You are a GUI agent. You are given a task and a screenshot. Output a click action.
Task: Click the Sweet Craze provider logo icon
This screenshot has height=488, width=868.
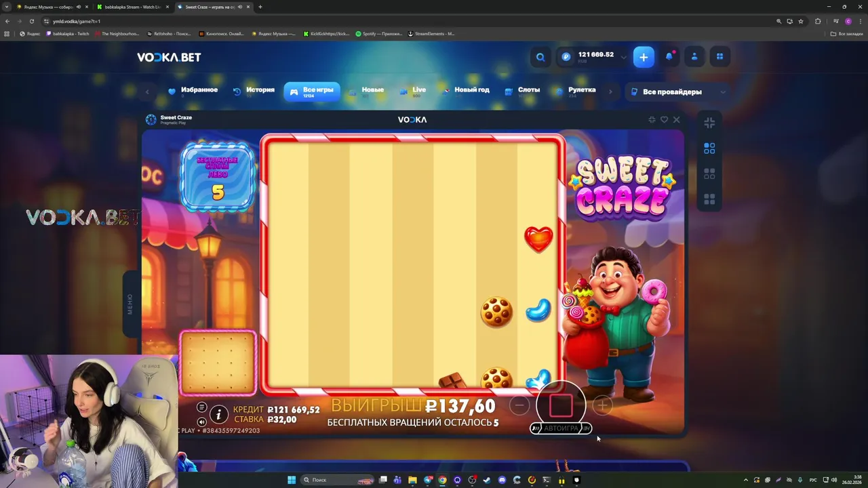tap(151, 119)
